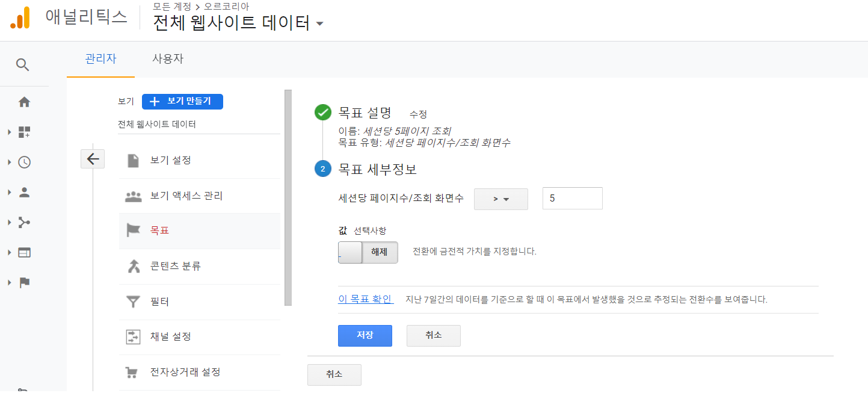The image size is (868, 393).
Task: Switch to the 관리자 tab
Action: point(100,59)
